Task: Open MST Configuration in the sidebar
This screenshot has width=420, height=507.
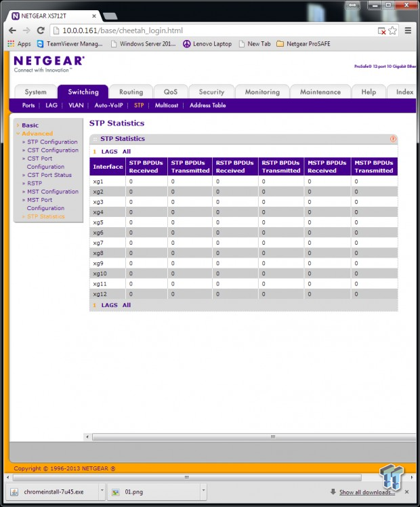Action: pos(53,192)
